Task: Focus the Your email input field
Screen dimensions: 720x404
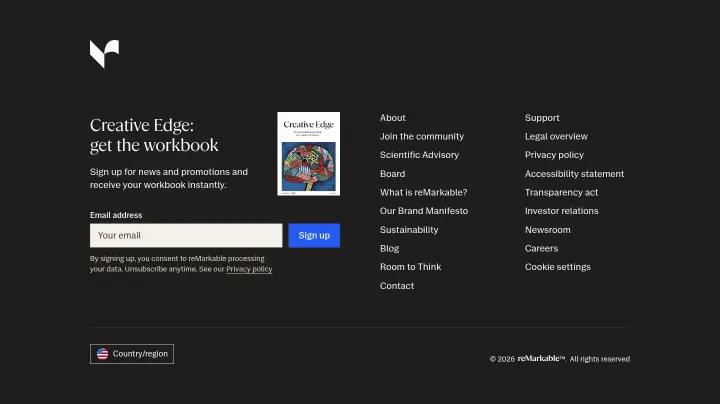Action: click(186, 236)
